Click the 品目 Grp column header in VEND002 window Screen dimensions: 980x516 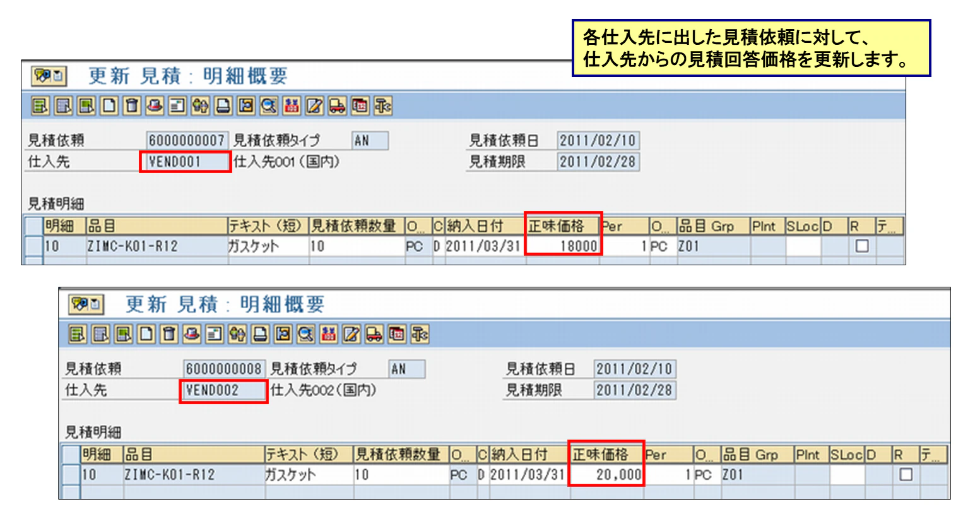757,454
